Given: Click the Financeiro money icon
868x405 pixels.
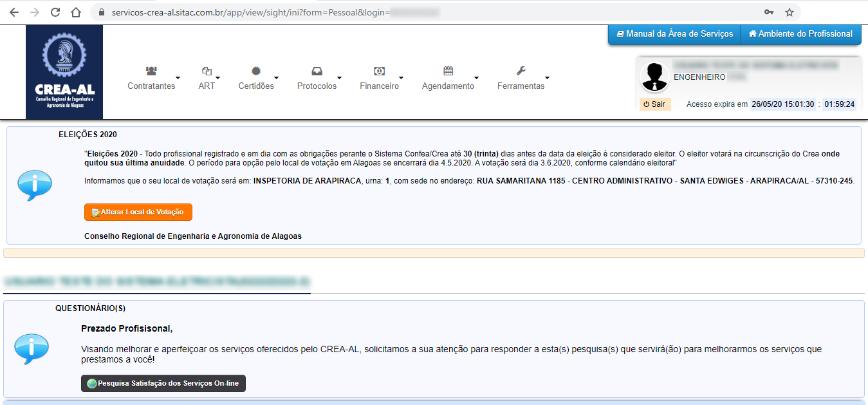Looking at the screenshot, I should point(379,71).
